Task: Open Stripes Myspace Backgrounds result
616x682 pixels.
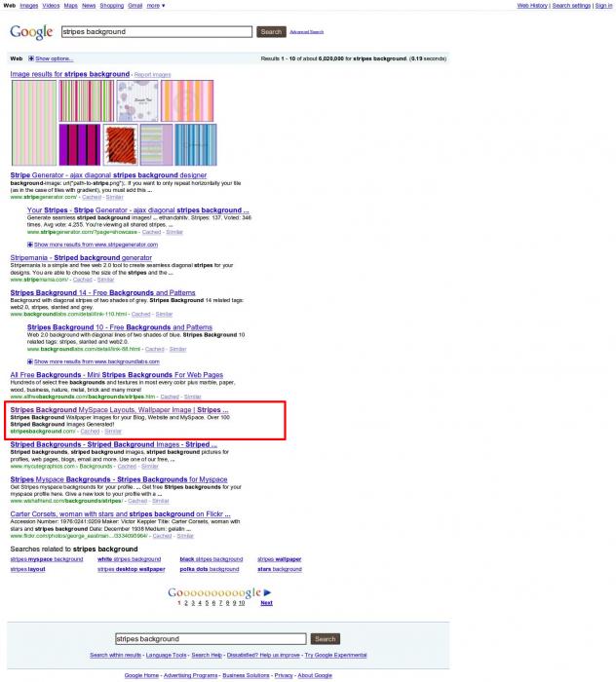Action: click(x=119, y=479)
